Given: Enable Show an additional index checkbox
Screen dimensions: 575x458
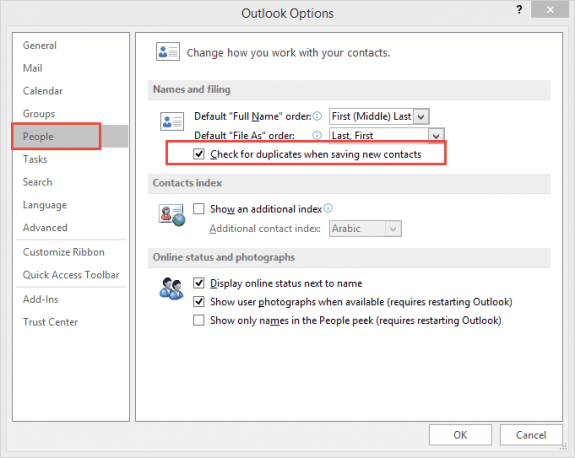Looking at the screenshot, I should 198,209.
